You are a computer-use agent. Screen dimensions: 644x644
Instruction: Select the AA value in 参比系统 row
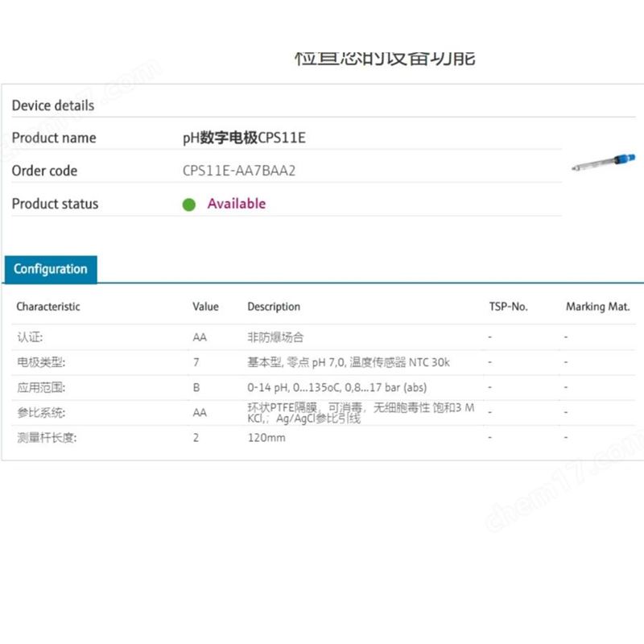click(200, 413)
